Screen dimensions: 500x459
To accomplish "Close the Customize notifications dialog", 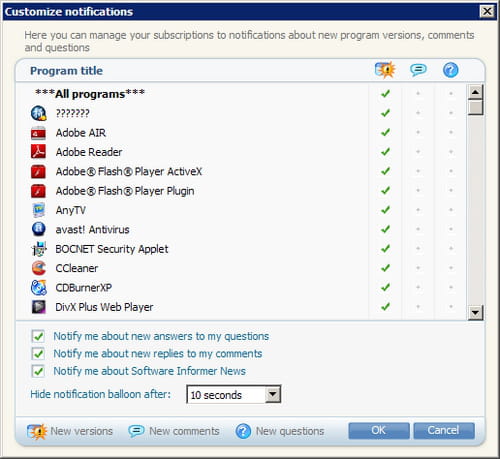I will tap(487, 11).
